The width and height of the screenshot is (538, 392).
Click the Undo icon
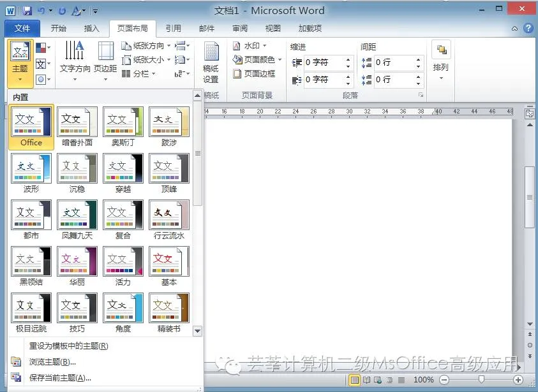(x=41, y=11)
